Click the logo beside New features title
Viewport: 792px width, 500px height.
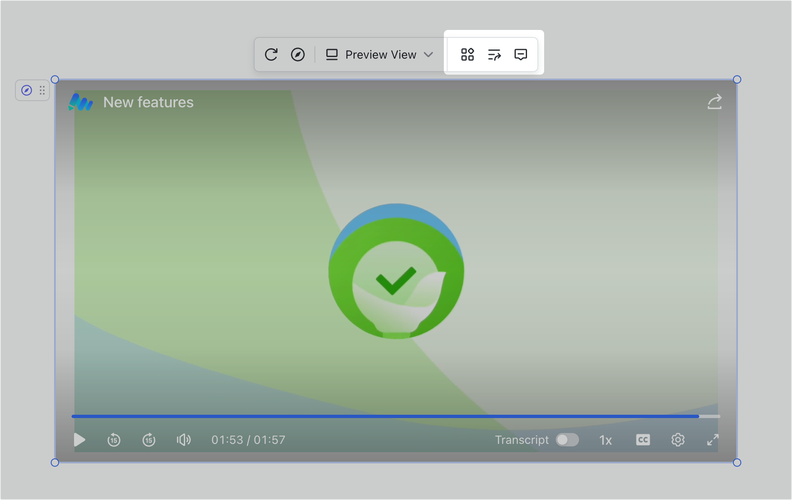tap(81, 102)
